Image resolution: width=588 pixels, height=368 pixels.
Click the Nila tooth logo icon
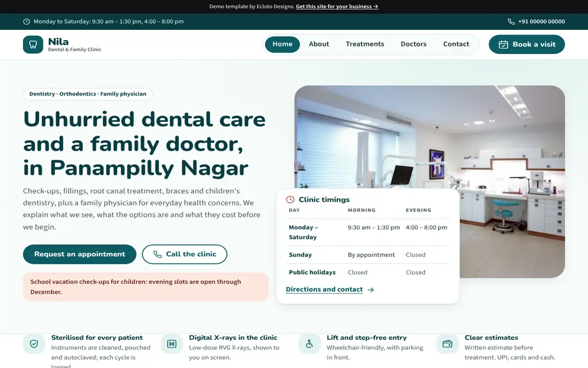[33, 44]
